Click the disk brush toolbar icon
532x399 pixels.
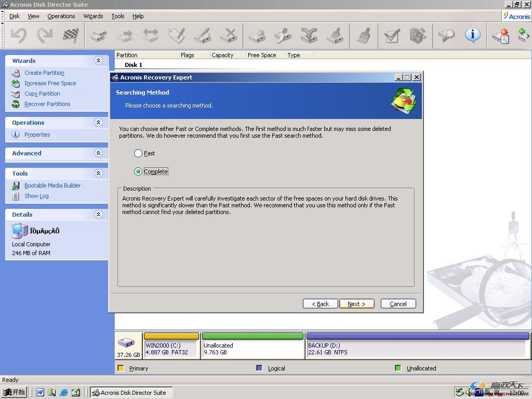point(335,35)
